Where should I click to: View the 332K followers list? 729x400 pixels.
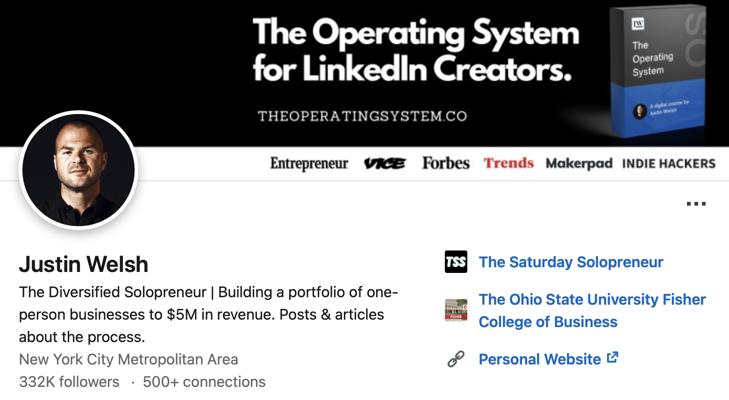69,382
